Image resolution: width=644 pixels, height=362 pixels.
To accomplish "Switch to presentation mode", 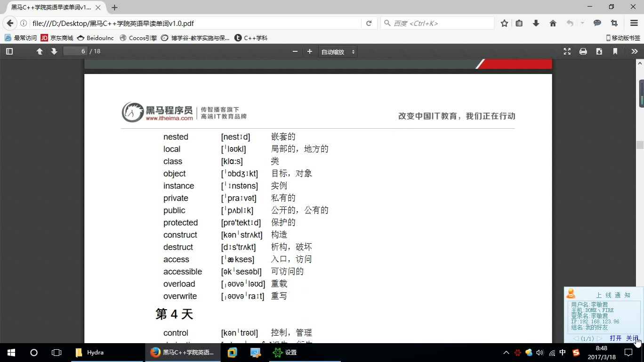I will 567,51.
